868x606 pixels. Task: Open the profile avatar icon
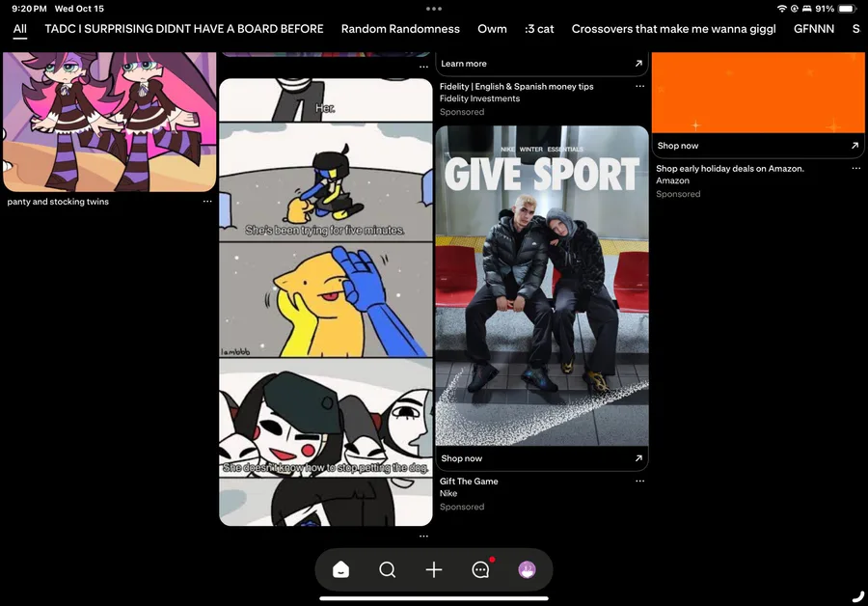pos(527,569)
